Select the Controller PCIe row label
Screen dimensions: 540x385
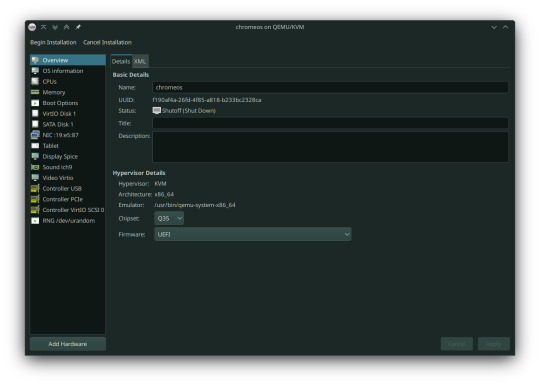[63, 199]
